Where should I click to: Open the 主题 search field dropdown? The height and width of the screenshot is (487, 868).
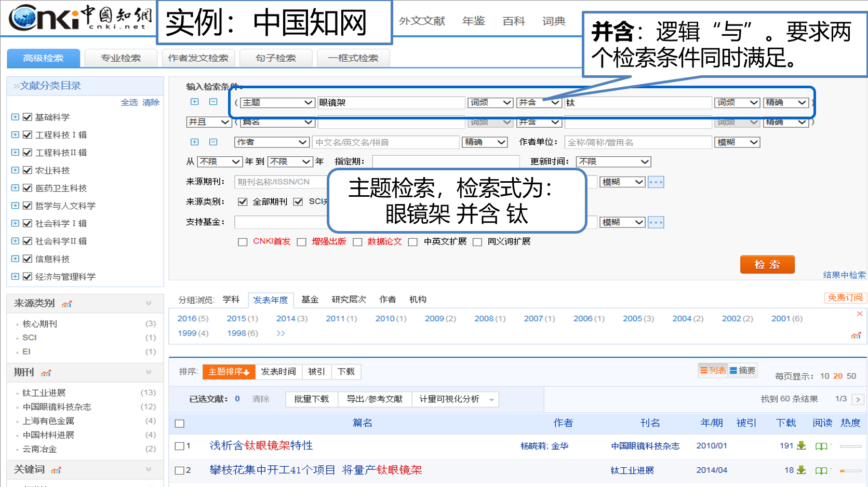[277, 102]
